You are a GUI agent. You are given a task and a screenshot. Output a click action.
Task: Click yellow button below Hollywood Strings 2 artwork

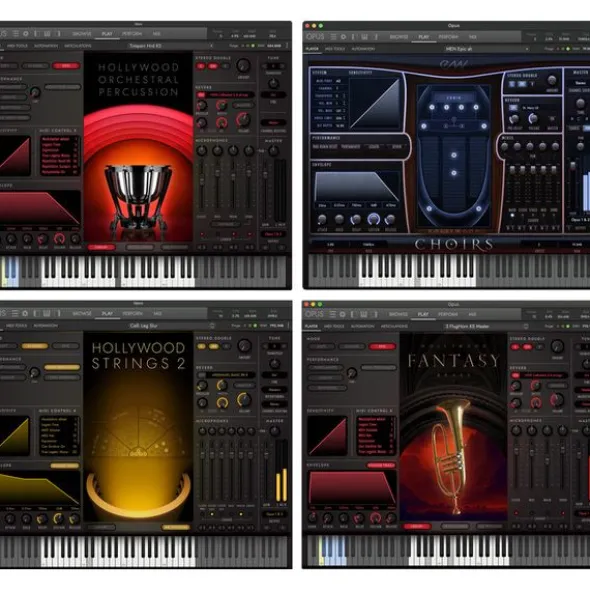176,527
